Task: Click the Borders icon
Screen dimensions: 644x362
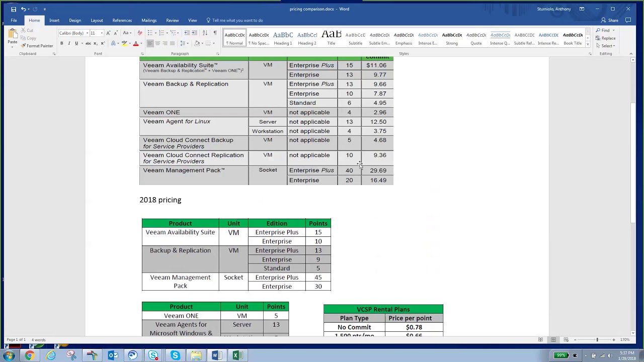Action: (x=208, y=43)
